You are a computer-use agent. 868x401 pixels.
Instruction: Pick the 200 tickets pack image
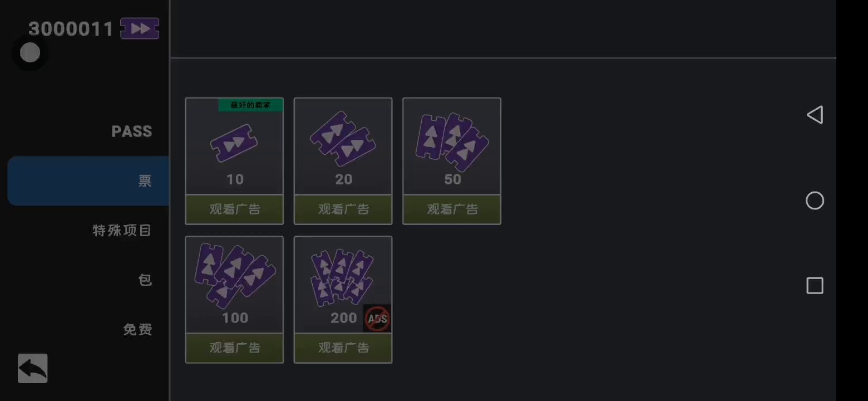pos(343,278)
